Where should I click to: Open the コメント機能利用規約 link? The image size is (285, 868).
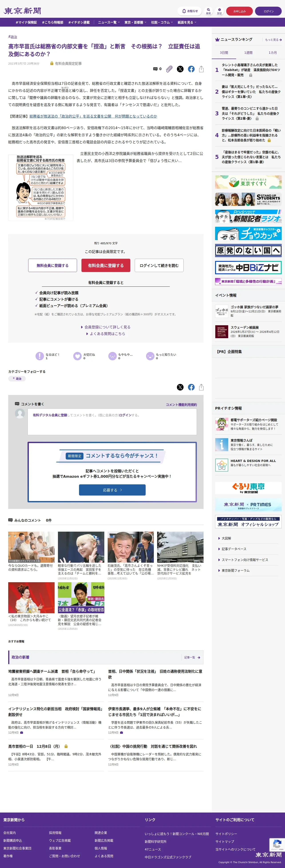point(181,405)
